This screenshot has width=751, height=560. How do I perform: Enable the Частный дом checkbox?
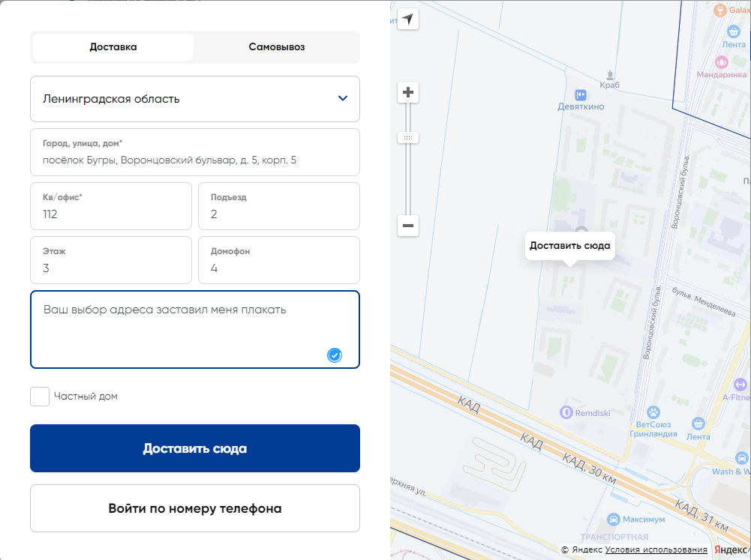(40, 396)
